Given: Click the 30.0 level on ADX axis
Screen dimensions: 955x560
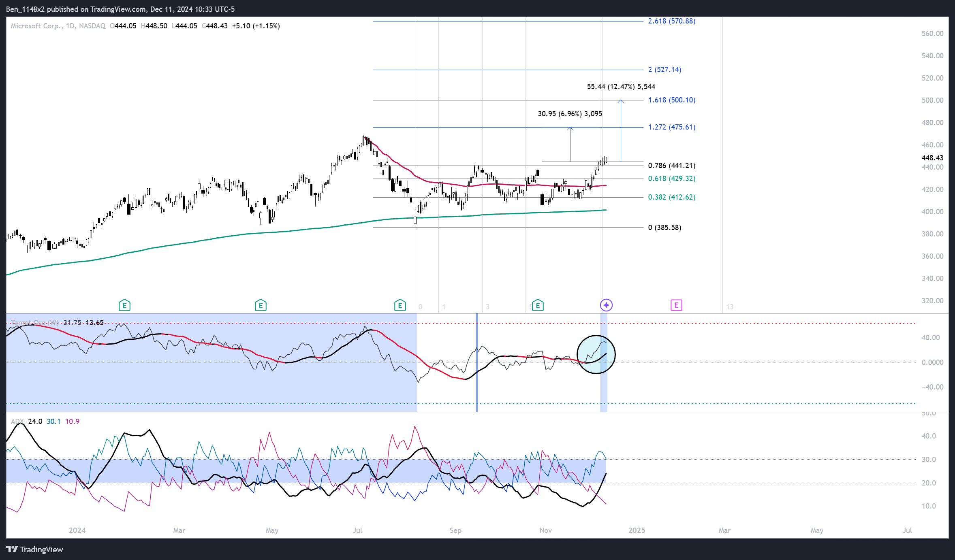Looking at the screenshot, I should coord(929,460).
